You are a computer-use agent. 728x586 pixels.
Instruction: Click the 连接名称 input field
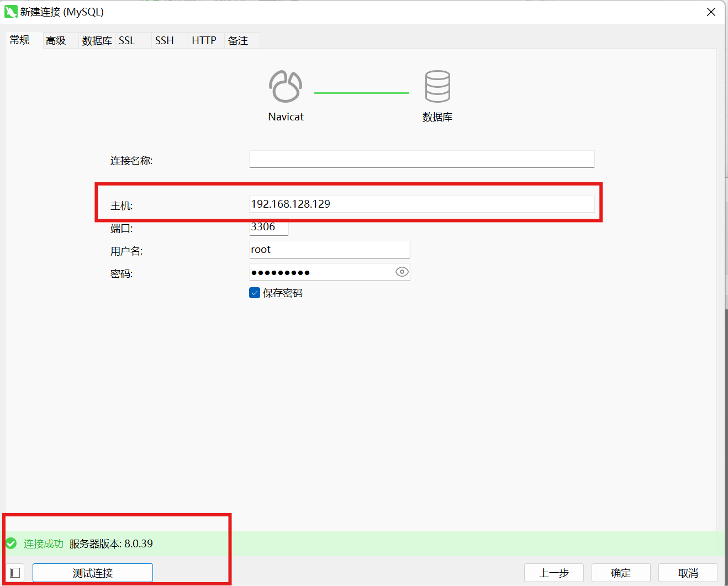point(421,159)
